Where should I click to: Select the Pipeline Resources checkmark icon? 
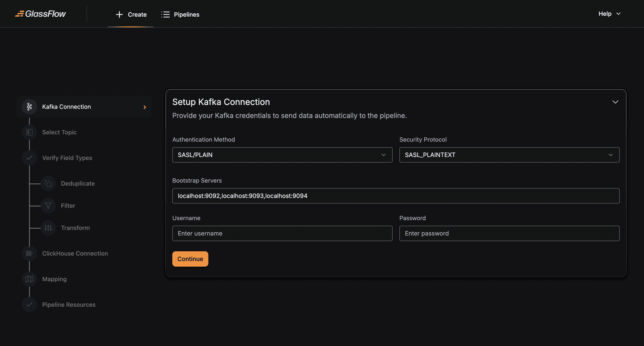coord(29,304)
